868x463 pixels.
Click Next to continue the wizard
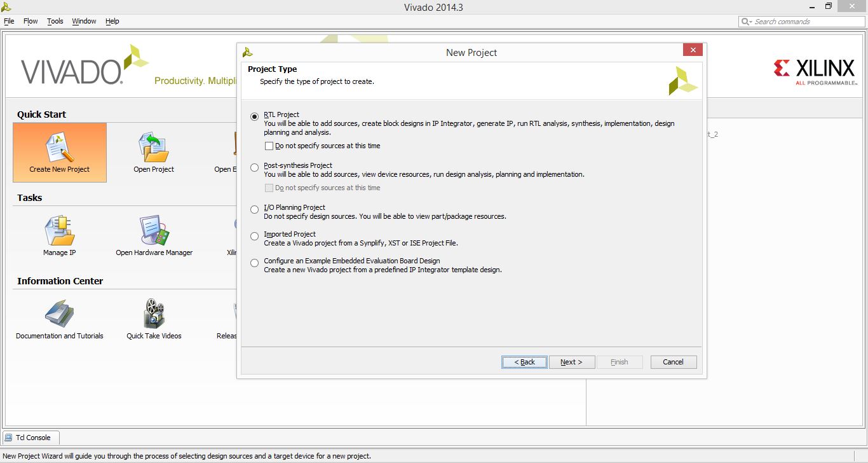tap(572, 362)
